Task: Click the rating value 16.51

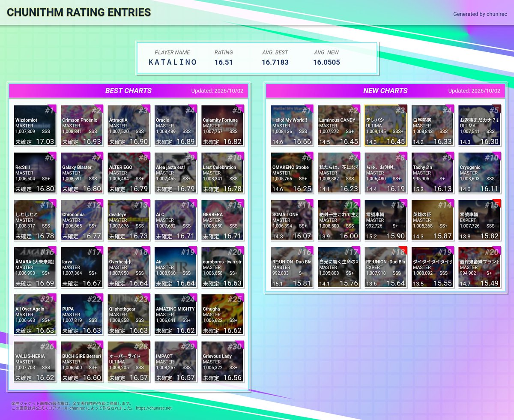Action: (224, 62)
